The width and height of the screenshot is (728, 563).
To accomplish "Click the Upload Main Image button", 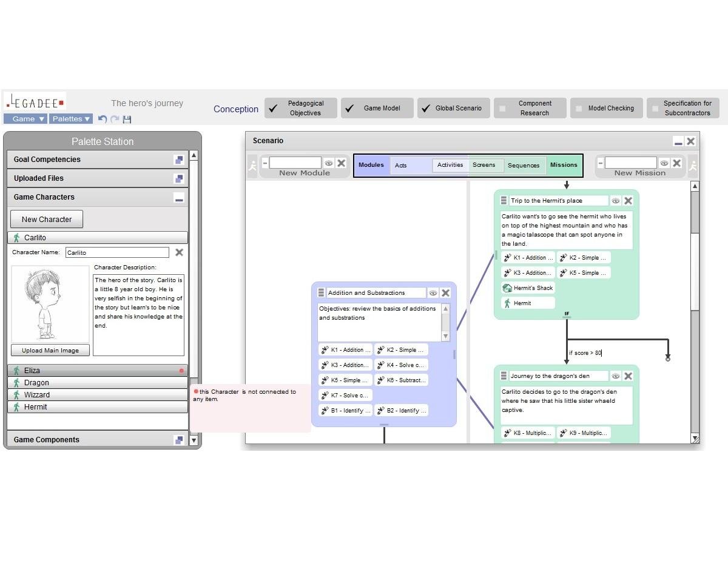I will pos(50,350).
